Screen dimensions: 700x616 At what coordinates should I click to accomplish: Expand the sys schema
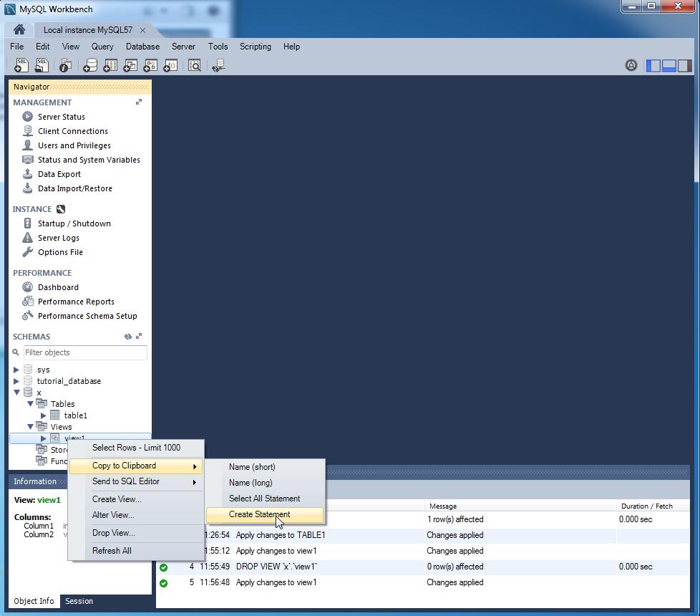(x=16, y=370)
